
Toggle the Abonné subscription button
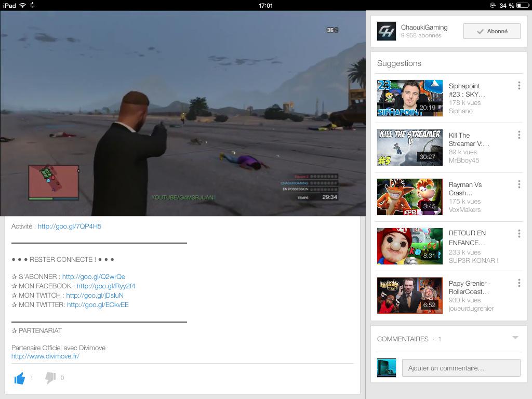[x=492, y=31]
